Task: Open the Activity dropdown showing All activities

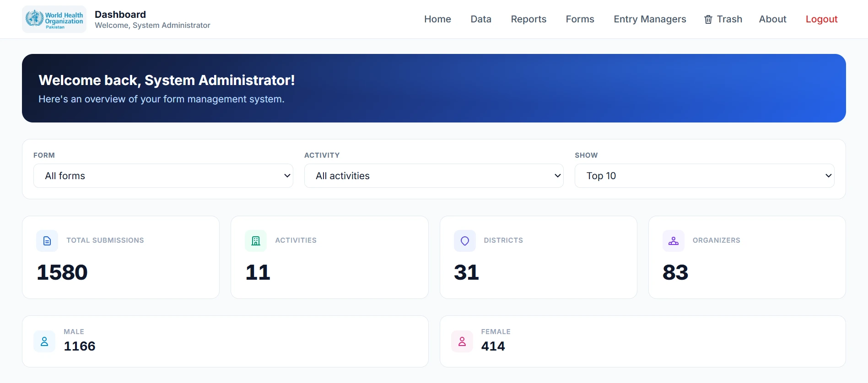Action: [434, 176]
